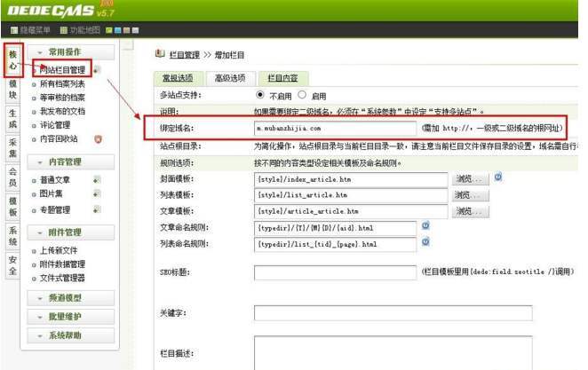The width and height of the screenshot is (588, 370).
Task: Click add icon next to 专题管理
Action: [x=96, y=210]
